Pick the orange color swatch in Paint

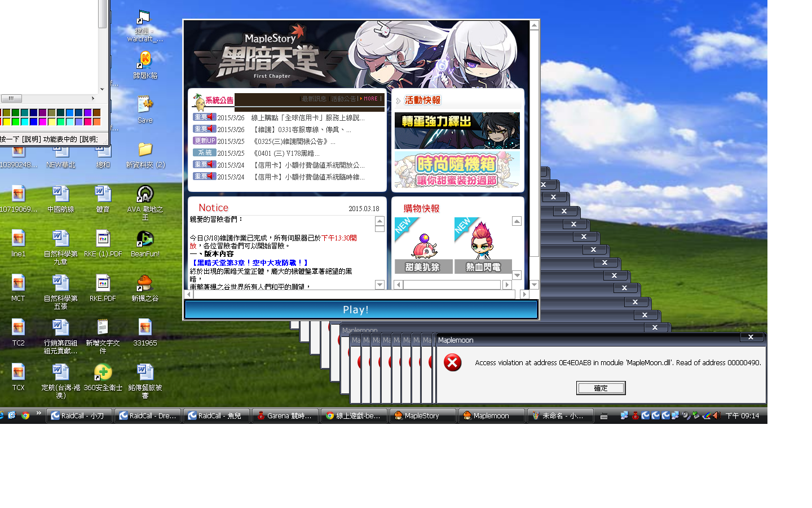(x=96, y=121)
